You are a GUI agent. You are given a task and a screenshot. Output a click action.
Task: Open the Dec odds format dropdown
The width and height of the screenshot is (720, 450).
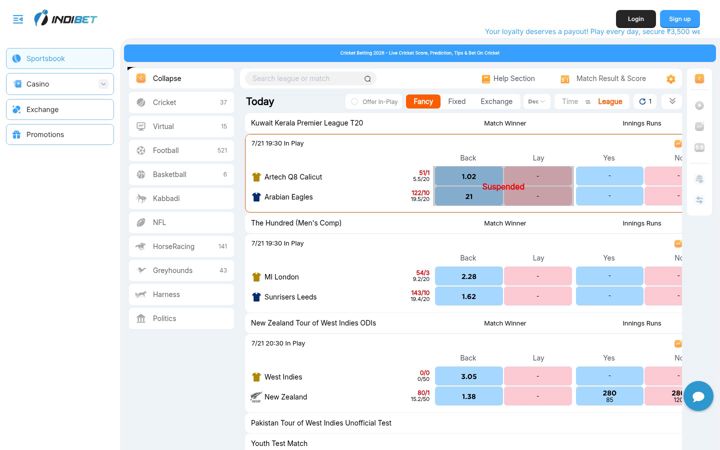[536, 101]
